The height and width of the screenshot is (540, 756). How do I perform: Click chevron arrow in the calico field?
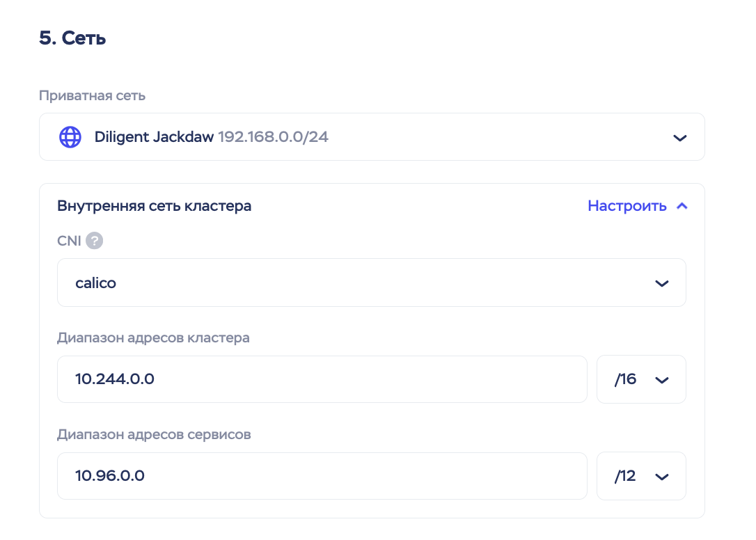tap(662, 283)
